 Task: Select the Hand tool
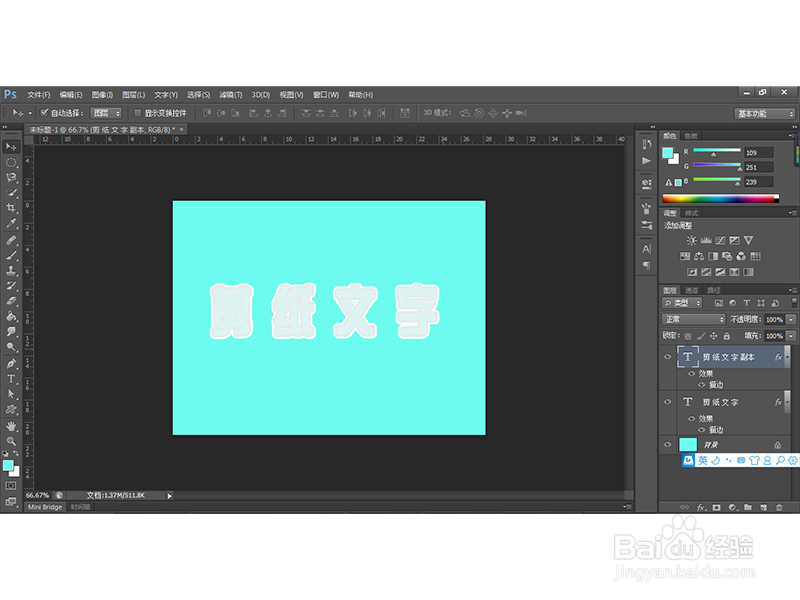pos(11,426)
